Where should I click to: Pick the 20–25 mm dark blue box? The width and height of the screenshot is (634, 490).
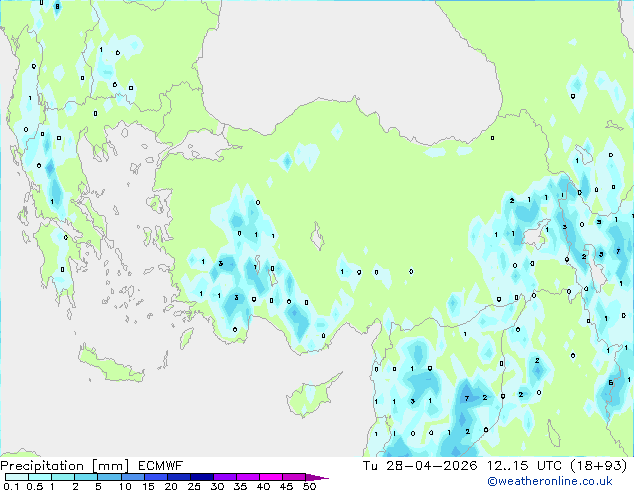[178, 477]
